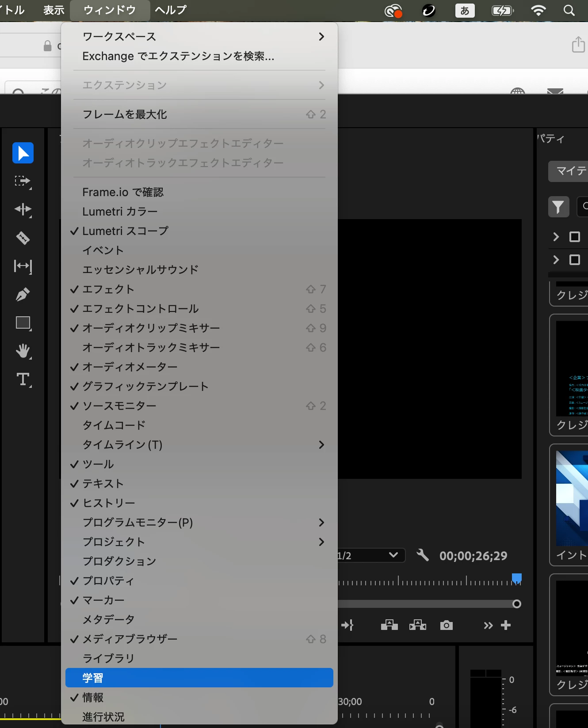Click the Export Frame camera icon
Viewport: 588px width, 728px height.
[447, 625]
